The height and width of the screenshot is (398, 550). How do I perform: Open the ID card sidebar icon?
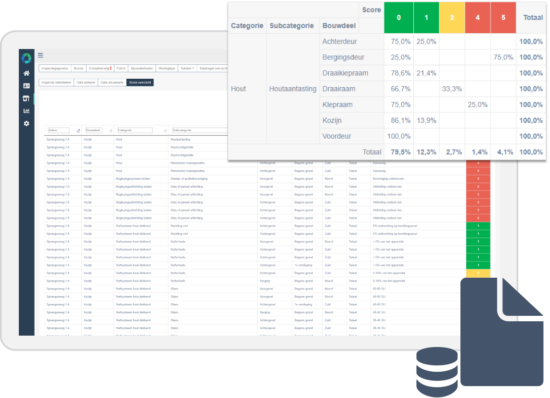point(26,86)
